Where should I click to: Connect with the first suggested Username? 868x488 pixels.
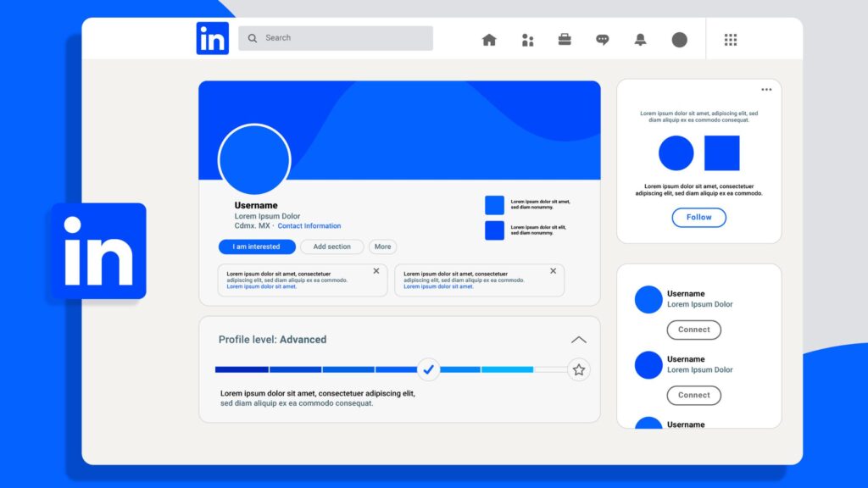[x=693, y=330]
